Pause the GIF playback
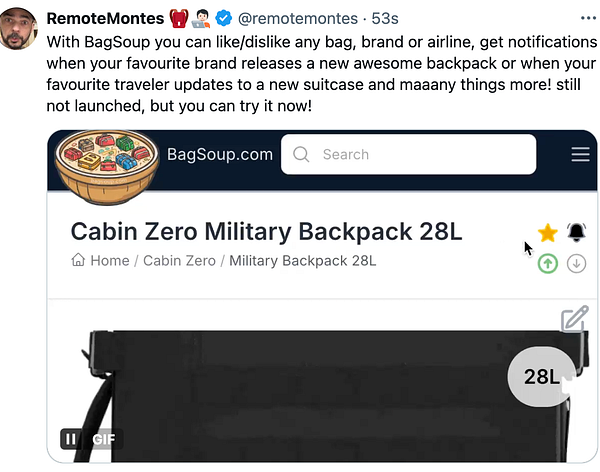Image resolution: width=600 pixels, height=472 pixels. (x=70, y=439)
